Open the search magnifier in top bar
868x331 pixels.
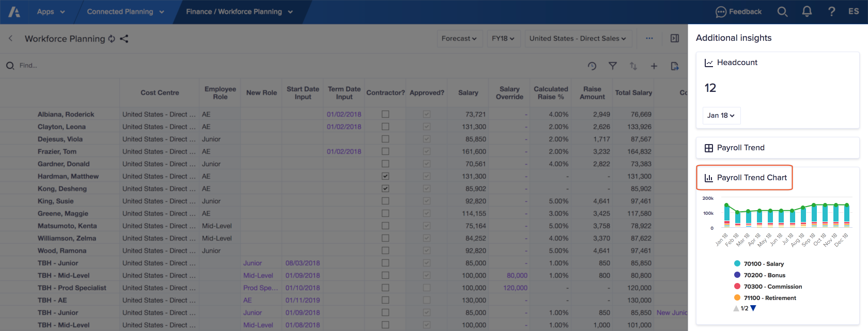782,12
